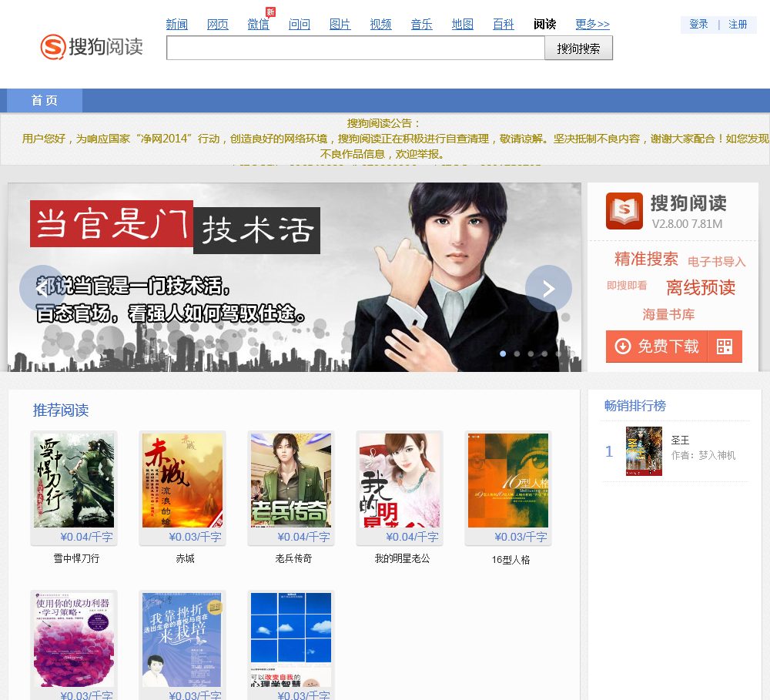Open the blue sky psychology book cover
The width and height of the screenshot is (770, 700).
pos(291,640)
